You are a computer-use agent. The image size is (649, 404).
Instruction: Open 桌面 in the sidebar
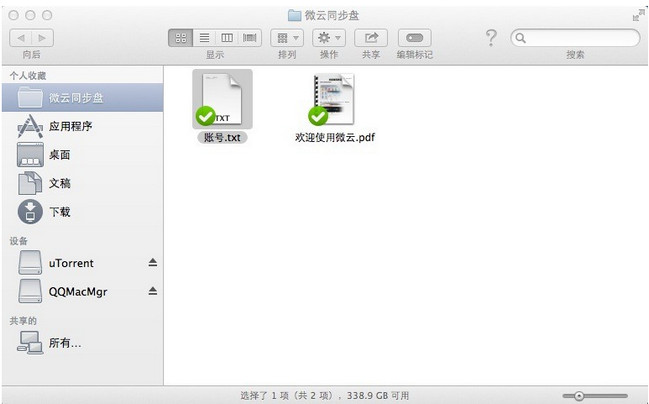point(82,155)
